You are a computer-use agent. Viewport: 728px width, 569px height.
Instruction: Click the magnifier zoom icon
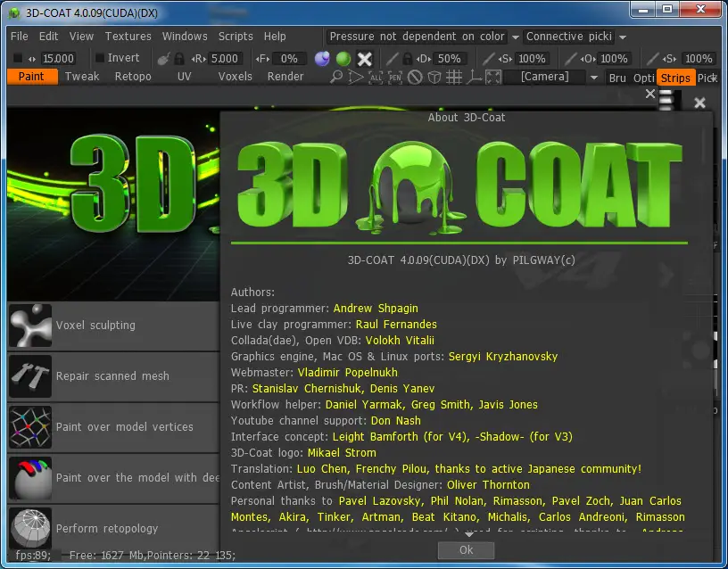(x=336, y=77)
